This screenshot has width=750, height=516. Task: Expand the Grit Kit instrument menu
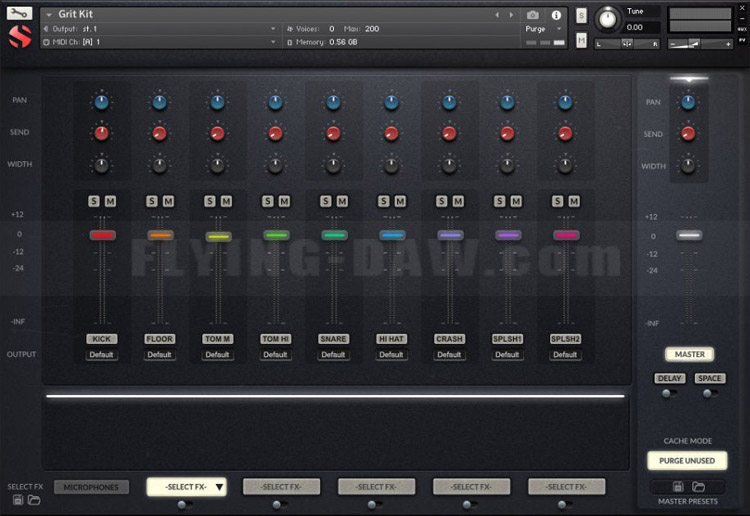[x=49, y=15]
